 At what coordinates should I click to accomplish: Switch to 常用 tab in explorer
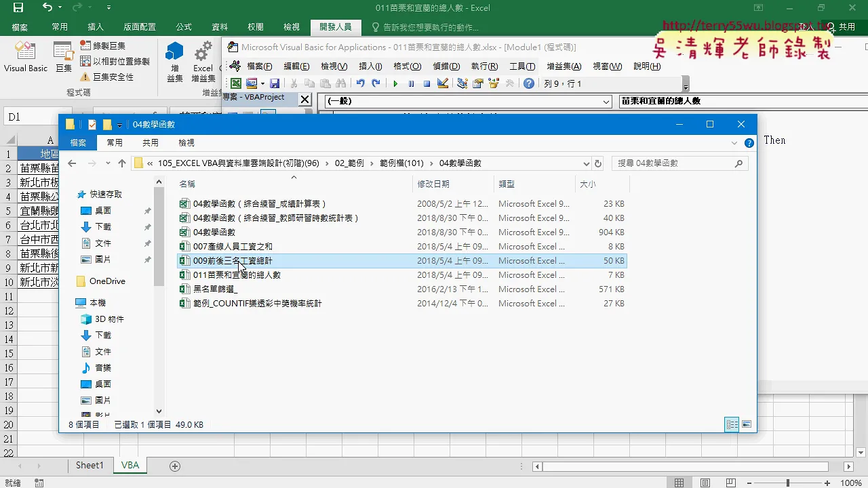click(115, 143)
